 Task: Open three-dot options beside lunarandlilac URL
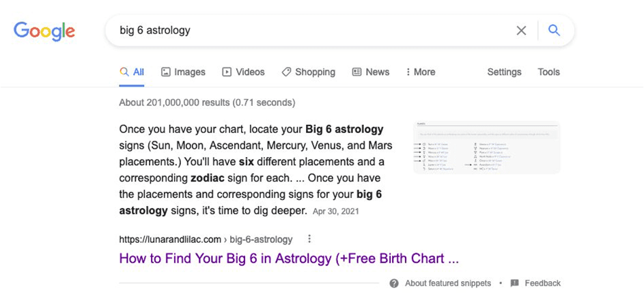309,239
